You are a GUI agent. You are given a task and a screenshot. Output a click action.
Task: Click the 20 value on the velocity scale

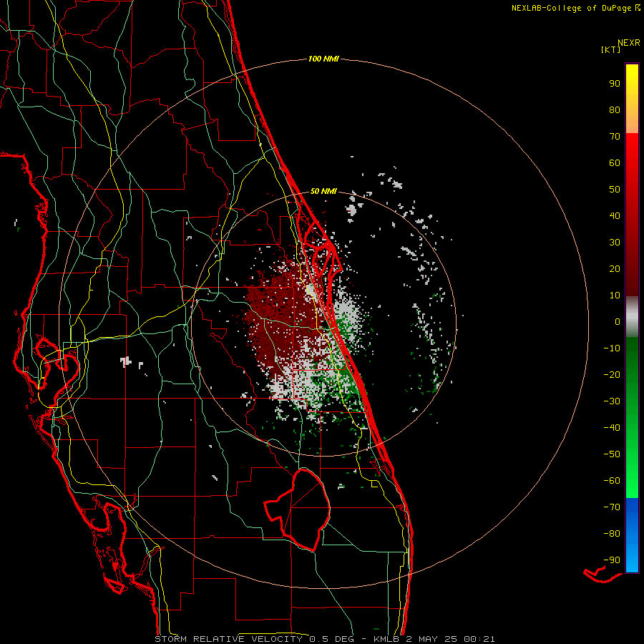pos(615,269)
